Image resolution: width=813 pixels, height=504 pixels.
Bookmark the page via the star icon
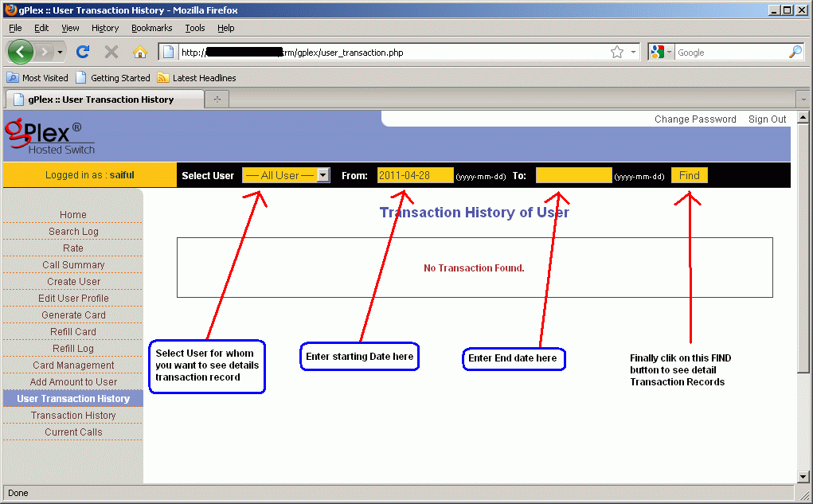[x=616, y=51]
